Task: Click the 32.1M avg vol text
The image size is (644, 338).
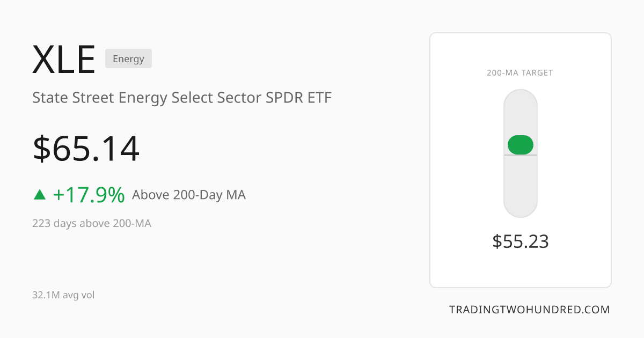Action: tap(63, 295)
